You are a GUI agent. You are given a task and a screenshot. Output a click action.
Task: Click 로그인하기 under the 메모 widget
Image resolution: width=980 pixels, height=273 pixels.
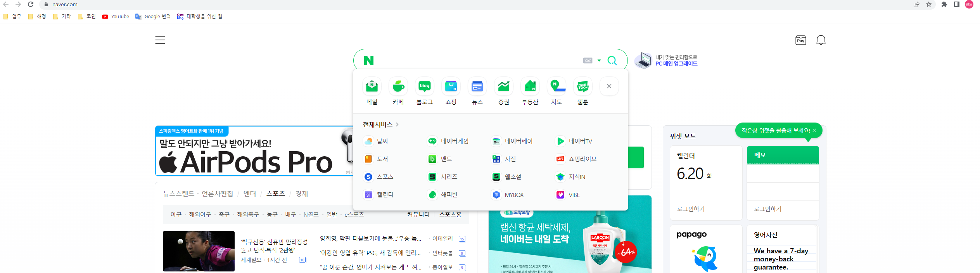[767, 209]
